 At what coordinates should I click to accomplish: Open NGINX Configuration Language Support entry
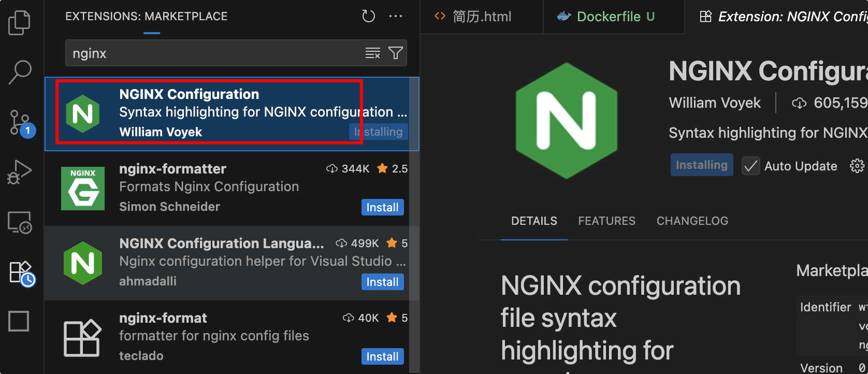click(227, 263)
